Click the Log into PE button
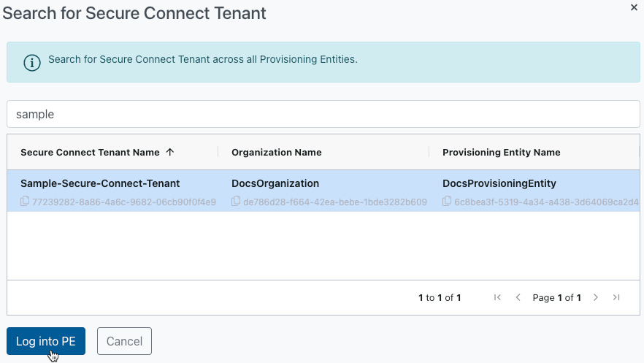 (x=46, y=341)
